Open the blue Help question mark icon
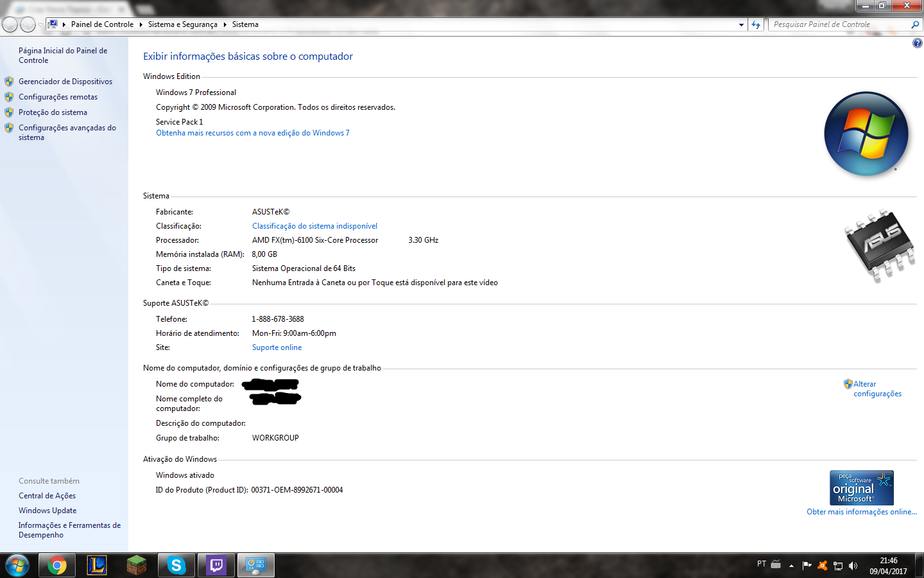 pos(918,43)
